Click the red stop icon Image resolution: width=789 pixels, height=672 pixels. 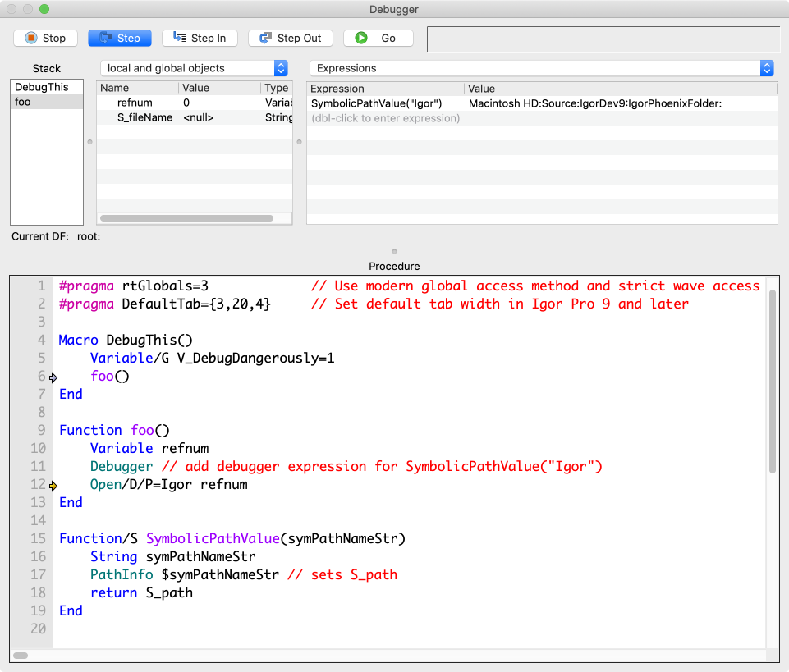(x=31, y=39)
